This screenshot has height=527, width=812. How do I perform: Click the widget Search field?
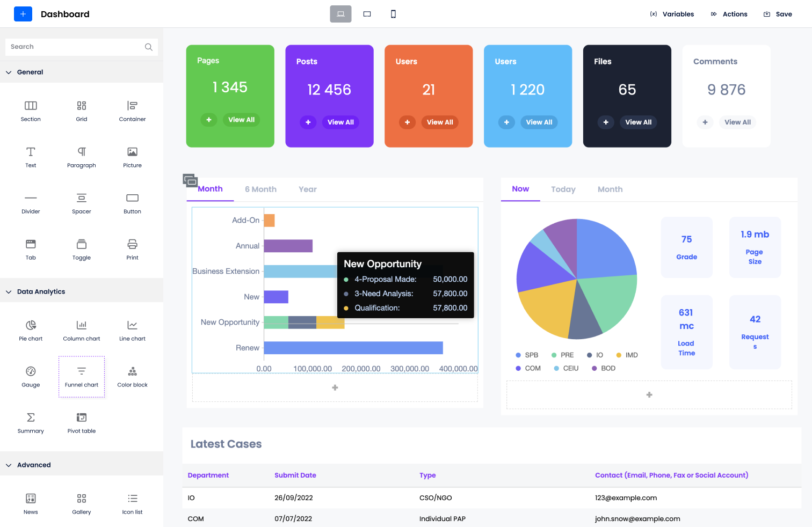pos(75,47)
